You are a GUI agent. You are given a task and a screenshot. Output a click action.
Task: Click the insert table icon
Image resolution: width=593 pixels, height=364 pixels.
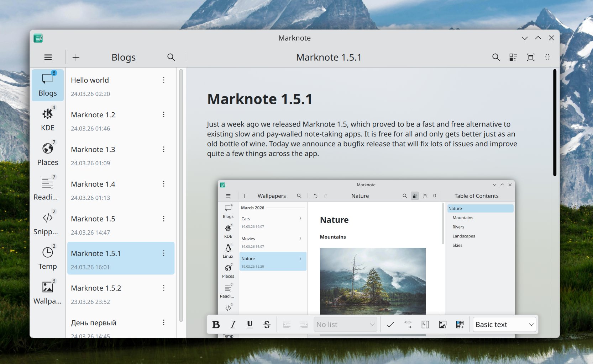click(x=460, y=325)
